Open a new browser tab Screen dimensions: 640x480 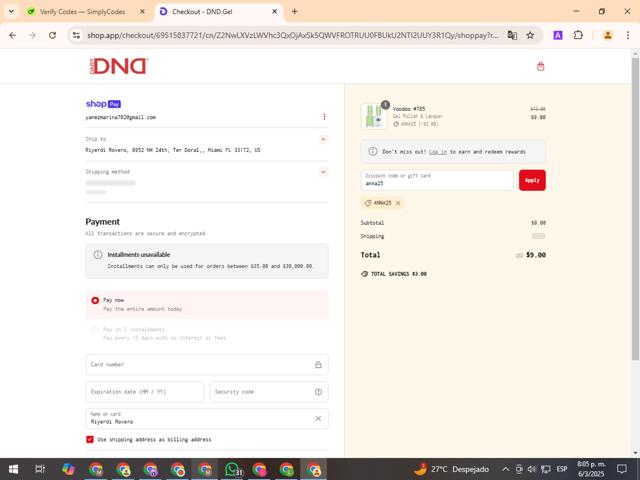coord(294,11)
